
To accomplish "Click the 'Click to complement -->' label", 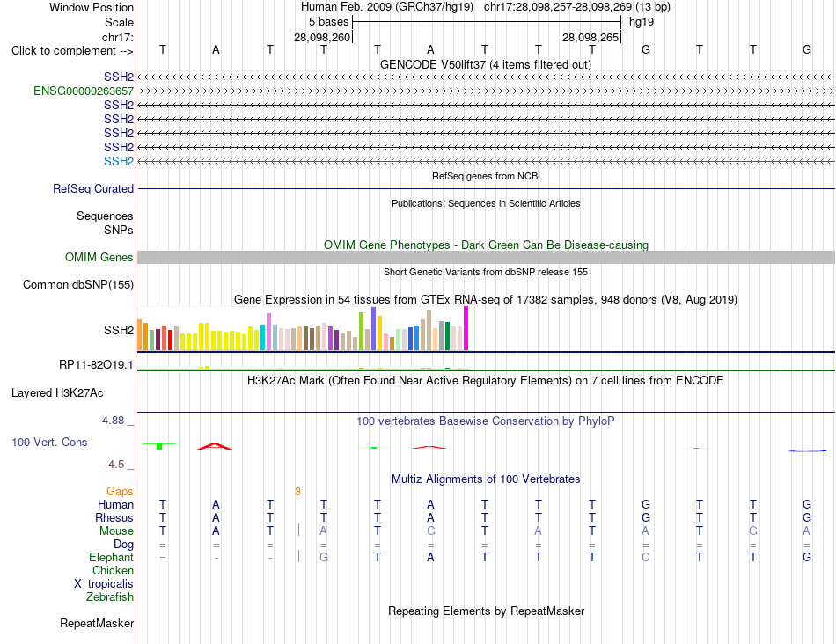I will (72, 51).
